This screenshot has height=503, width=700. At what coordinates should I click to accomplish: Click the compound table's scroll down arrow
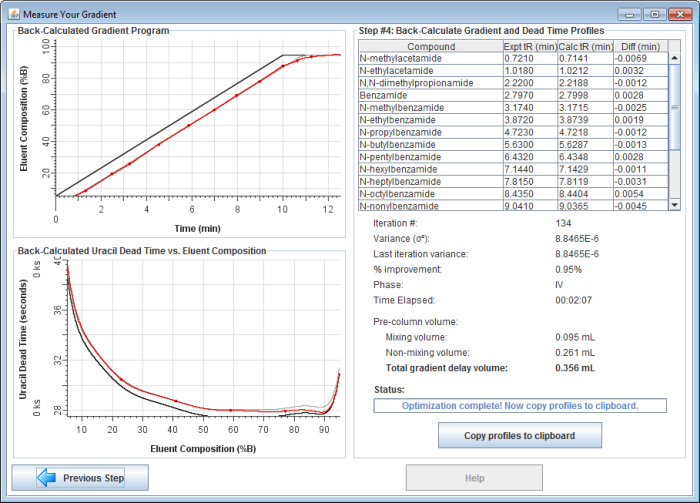click(674, 203)
